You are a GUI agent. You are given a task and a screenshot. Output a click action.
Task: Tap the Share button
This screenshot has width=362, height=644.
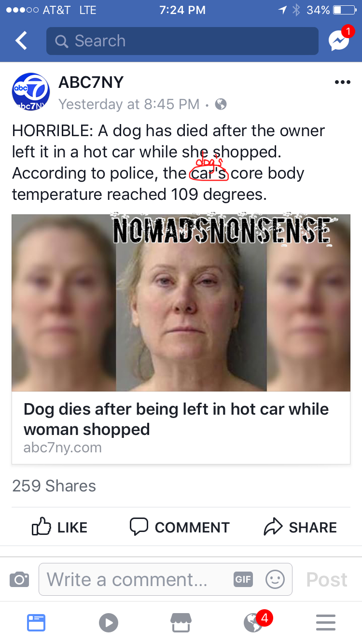coord(300,527)
